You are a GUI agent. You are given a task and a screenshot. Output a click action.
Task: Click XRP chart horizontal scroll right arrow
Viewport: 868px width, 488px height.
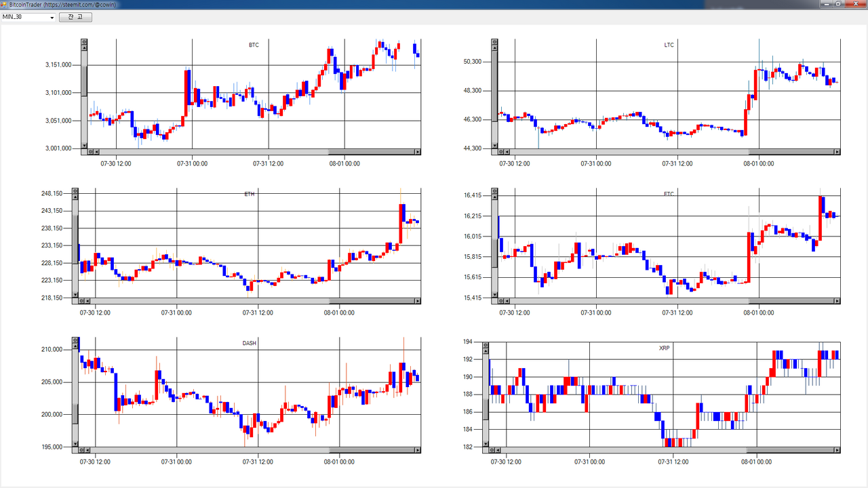[837, 450]
